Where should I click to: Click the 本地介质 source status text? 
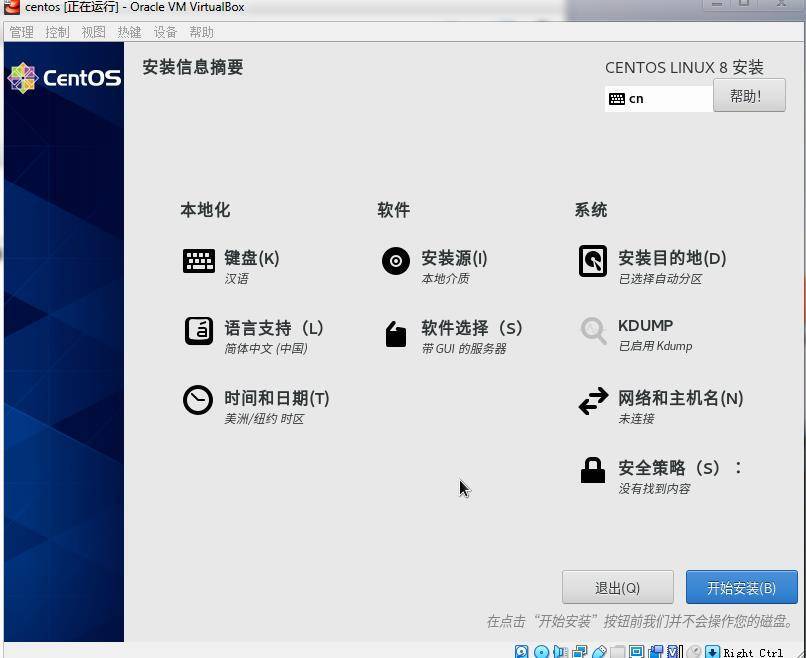click(x=445, y=279)
